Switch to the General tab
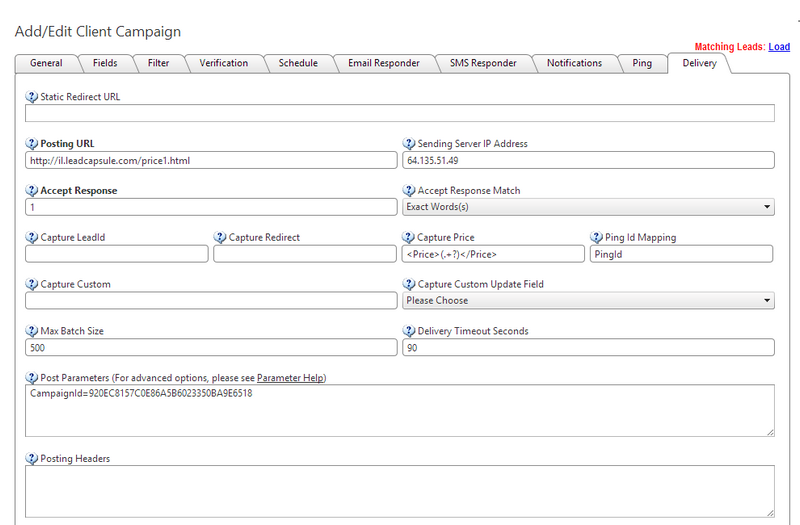Viewport: 800px width, 525px height. pos(46,64)
